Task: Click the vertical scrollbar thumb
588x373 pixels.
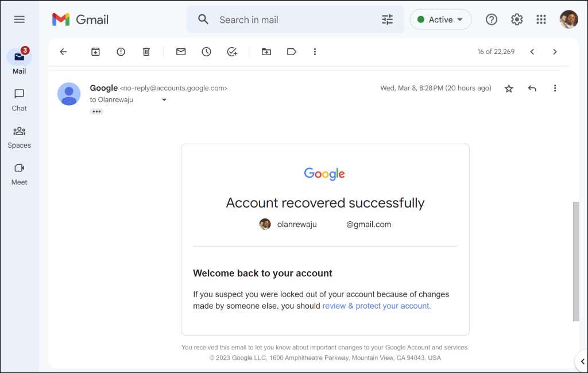Action: (x=576, y=262)
